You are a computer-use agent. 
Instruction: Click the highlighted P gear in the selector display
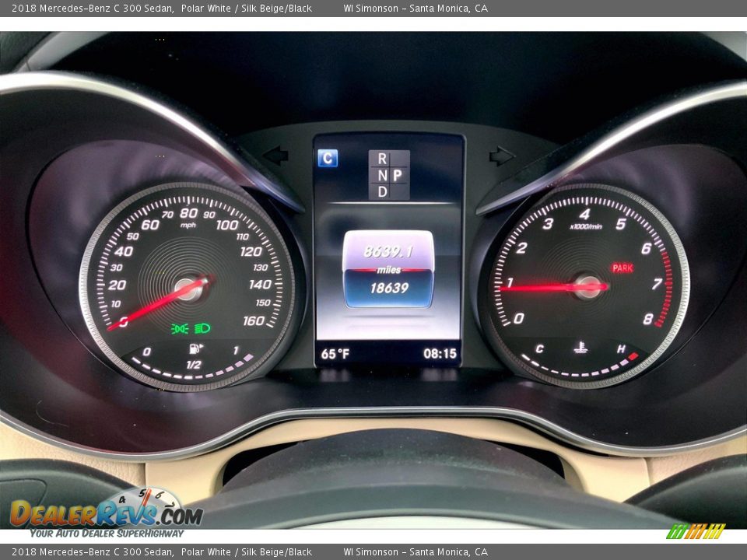[398, 175]
